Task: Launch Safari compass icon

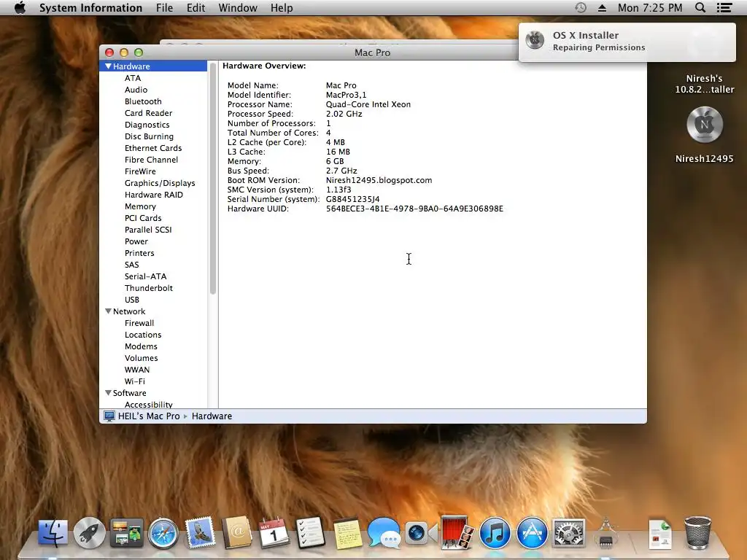Action: (163, 533)
